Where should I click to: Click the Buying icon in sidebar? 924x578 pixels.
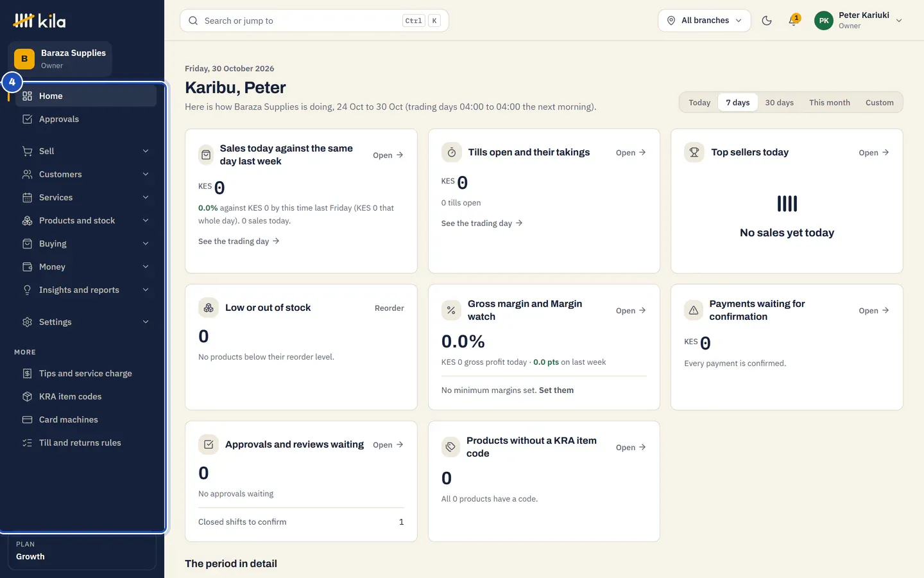[x=27, y=243]
